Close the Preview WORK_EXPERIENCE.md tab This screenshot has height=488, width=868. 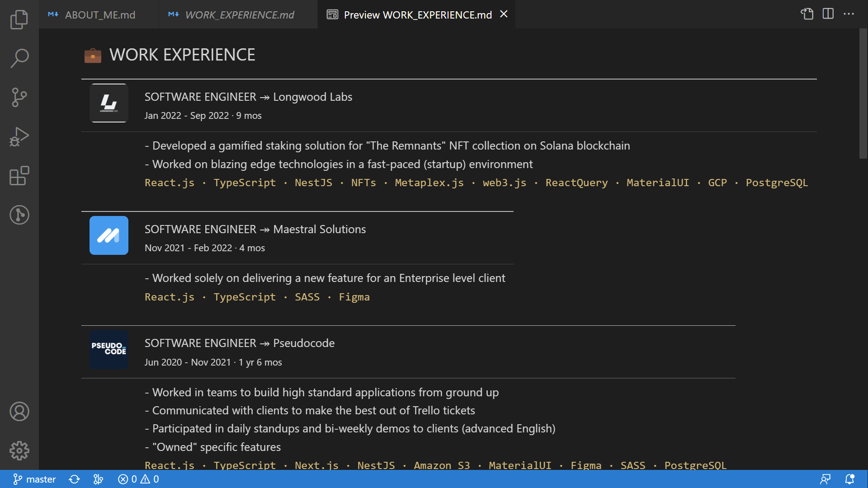503,14
